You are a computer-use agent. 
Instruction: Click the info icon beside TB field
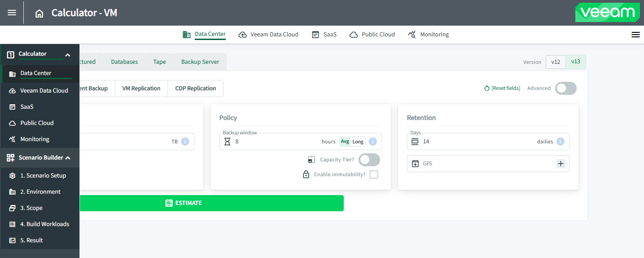[185, 142]
